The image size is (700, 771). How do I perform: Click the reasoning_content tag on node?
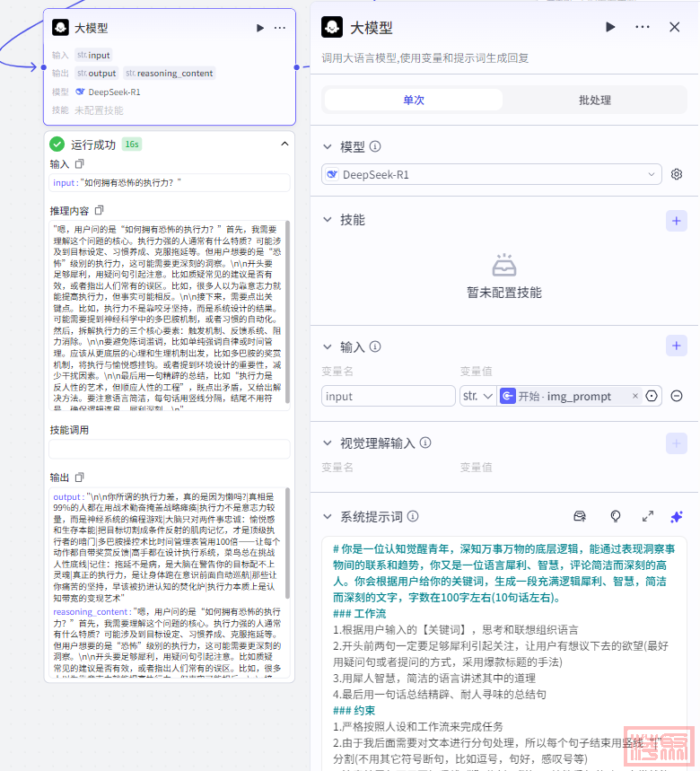(x=169, y=74)
